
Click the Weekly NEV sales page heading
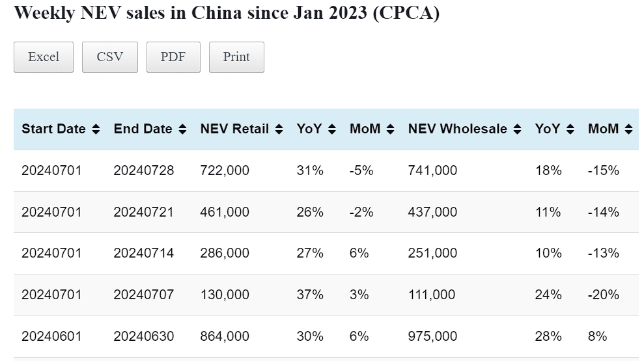[x=227, y=13]
